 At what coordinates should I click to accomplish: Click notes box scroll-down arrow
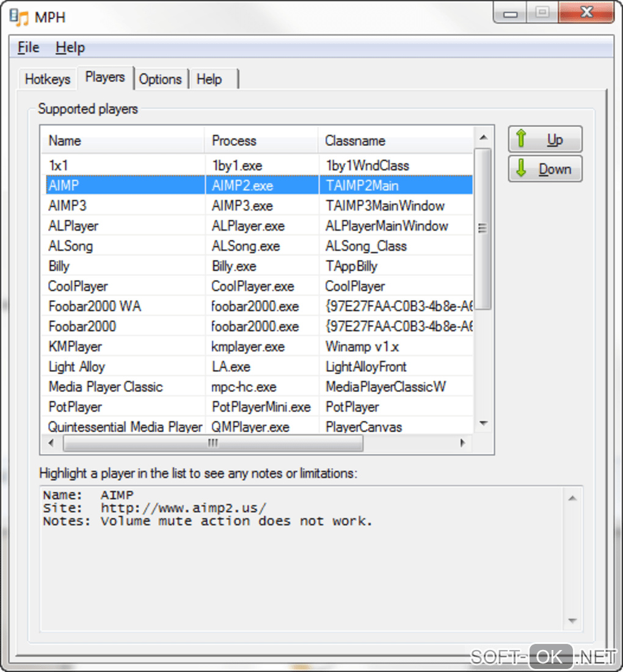point(572,620)
